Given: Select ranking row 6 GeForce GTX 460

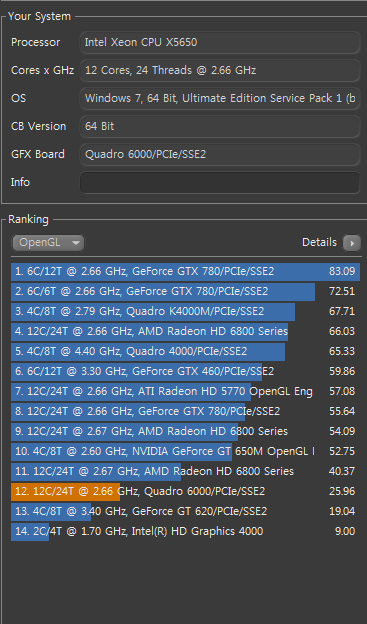Looking at the screenshot, I should 185,371.
